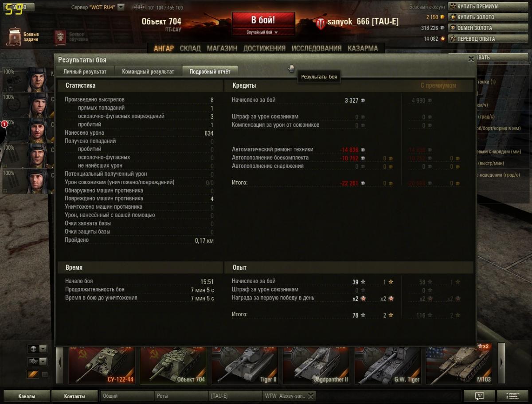Image resolution: width=532 pixels, height=404 pixels.
Task: Select the Jagdpanther II tank in carousel
Action: pyautogui.click(x=316, y=365)
